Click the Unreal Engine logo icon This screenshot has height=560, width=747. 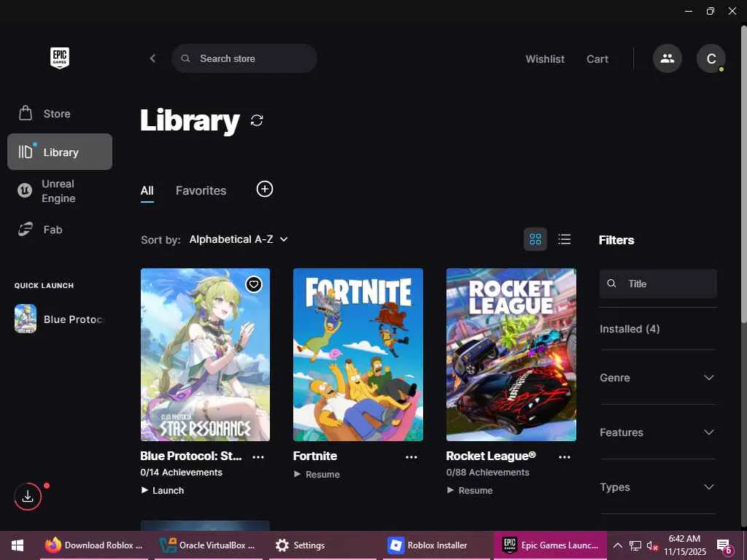pyautogui.click(x=25, y=190)
